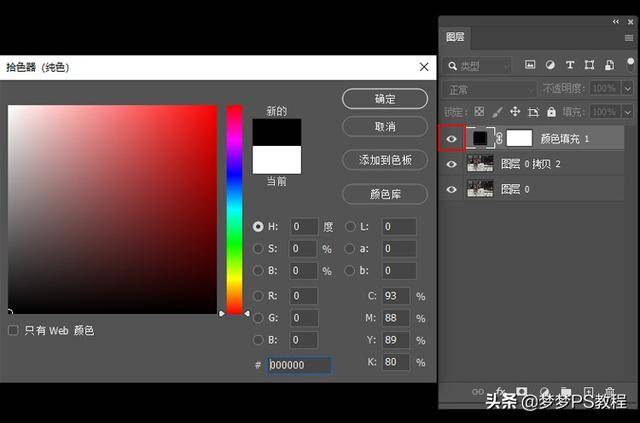Lock artboard nesting crop icon
The width and height of the screenshot is (640, 423).
(533, 112)
